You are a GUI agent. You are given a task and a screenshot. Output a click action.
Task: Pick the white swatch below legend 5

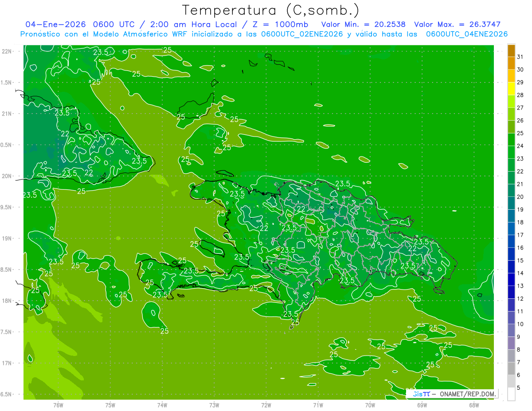click(511, 394)
